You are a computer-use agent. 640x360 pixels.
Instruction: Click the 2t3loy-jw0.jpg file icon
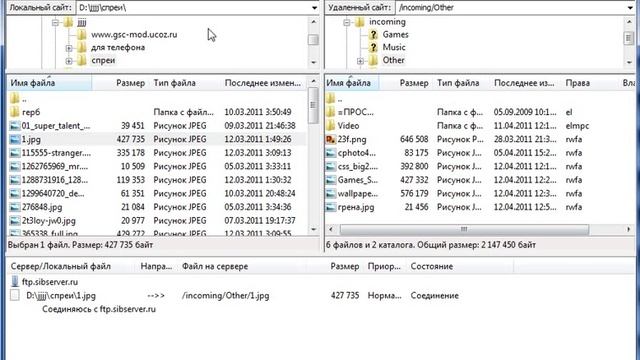pyautogui.click(x=15, y=221)
